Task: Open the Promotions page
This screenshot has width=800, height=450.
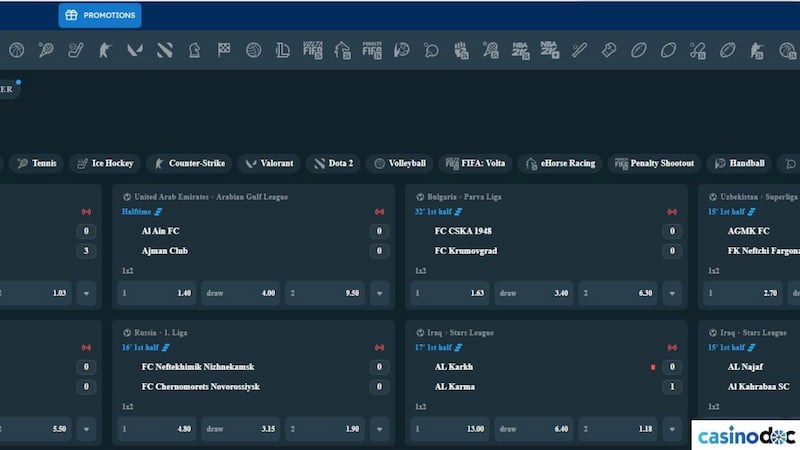Action: pyautogui.click(x=100, y=15)
